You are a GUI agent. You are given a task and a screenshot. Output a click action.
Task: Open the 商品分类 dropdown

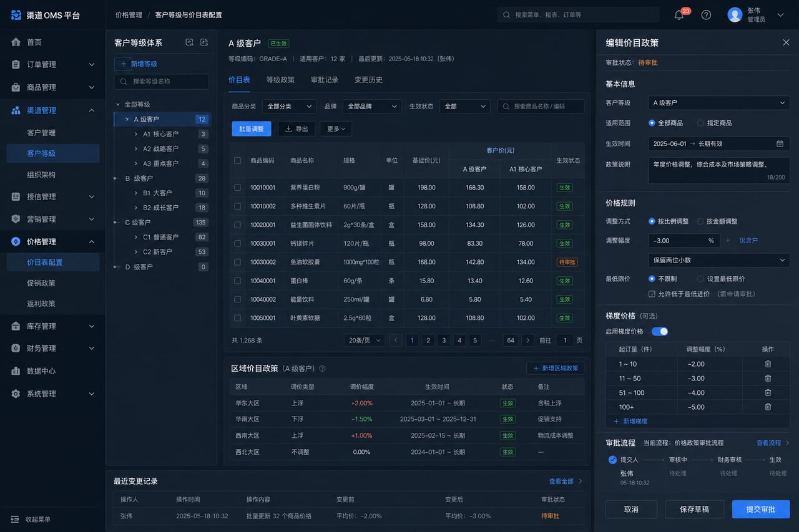tap(289, 107)
